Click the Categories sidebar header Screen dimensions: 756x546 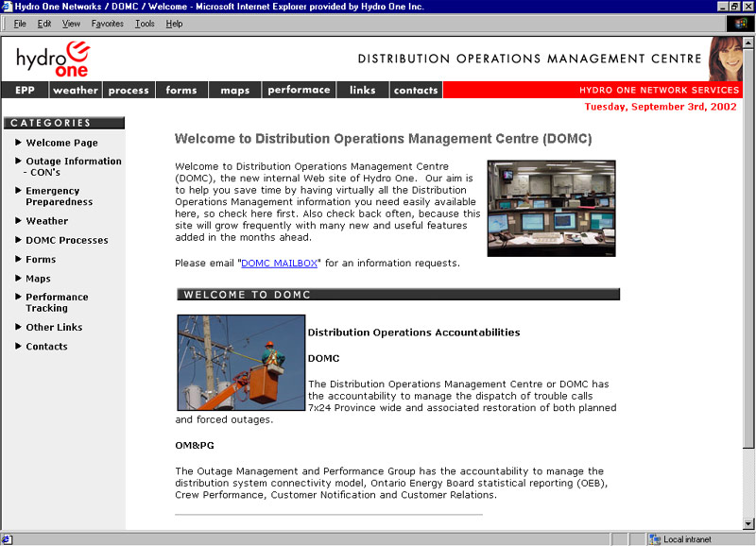[x=64, y=123]
